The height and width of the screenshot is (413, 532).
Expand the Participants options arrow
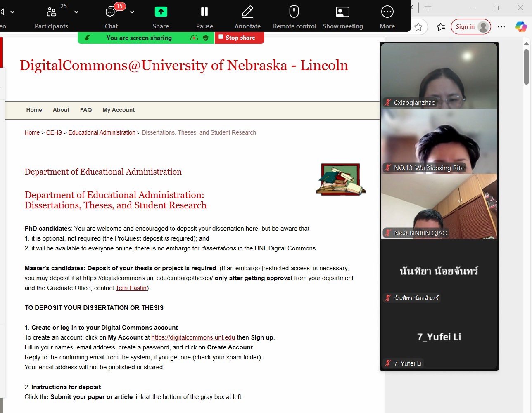tap(76, 12)
